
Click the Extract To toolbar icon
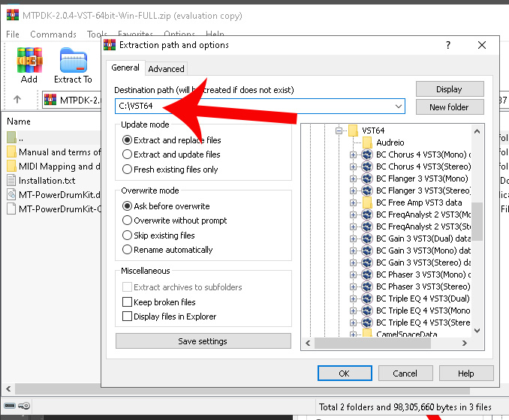(x=74, y=60)
